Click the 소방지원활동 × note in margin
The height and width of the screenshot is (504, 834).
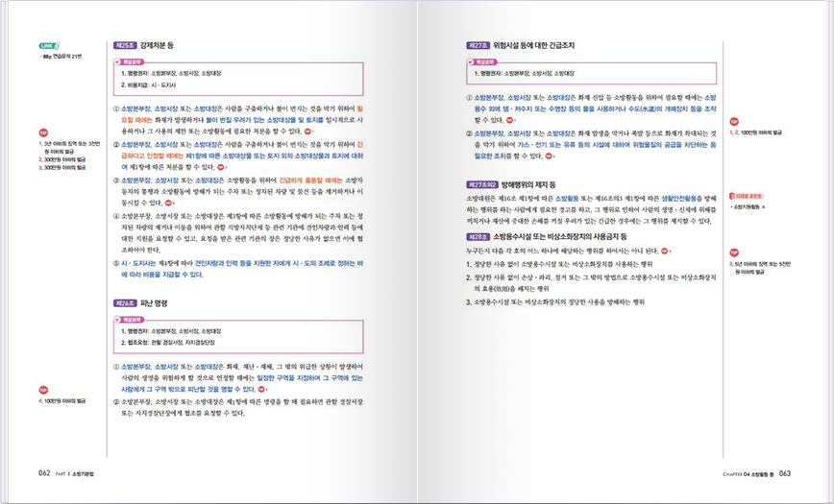pyautogui.click(x=757, y=207)
